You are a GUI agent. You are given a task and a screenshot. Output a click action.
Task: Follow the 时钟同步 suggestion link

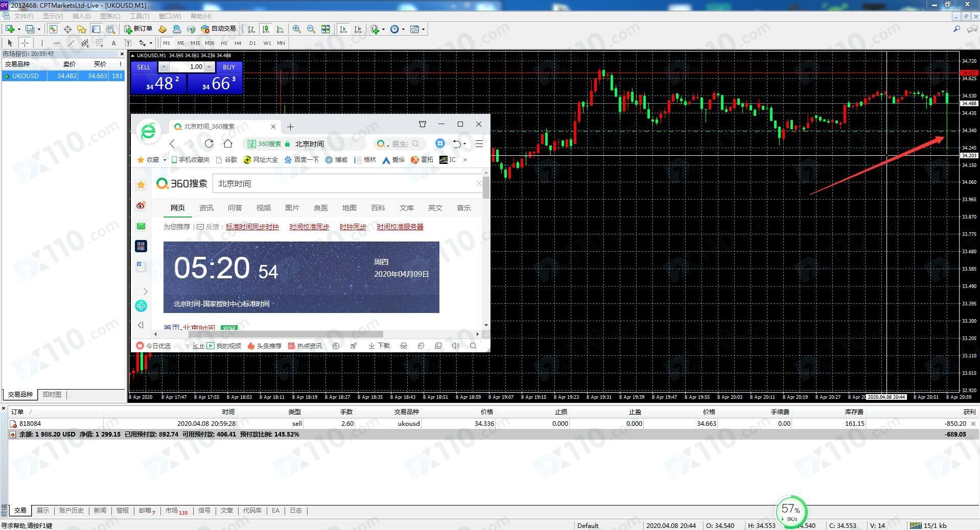(353, 227)
